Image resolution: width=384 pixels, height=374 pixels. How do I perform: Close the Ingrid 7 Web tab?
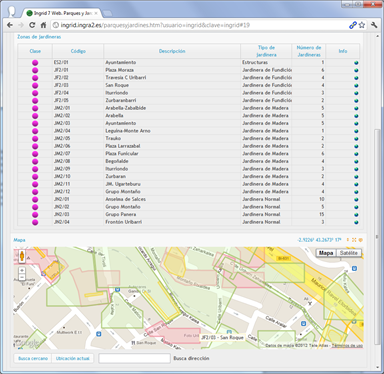[96, 13]
